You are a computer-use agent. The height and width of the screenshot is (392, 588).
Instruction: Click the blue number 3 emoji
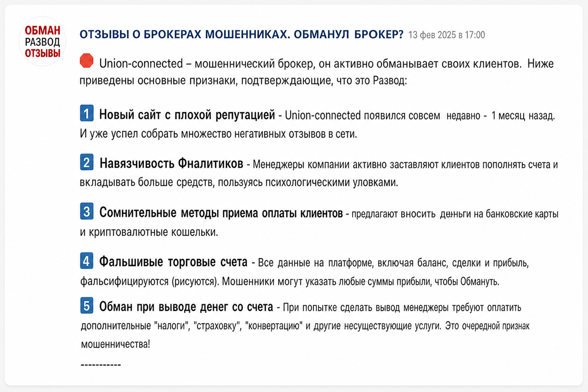pos(87,211)
